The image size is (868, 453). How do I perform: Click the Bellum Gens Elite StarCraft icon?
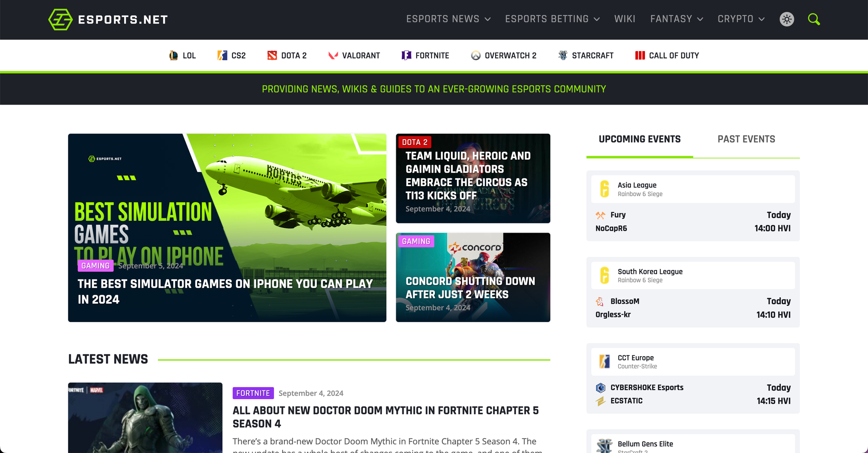coord(605,446)
